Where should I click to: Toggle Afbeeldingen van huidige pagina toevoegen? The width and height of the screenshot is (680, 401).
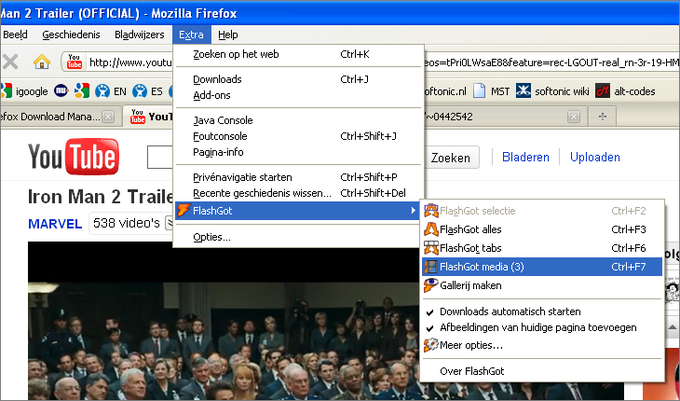542,328
